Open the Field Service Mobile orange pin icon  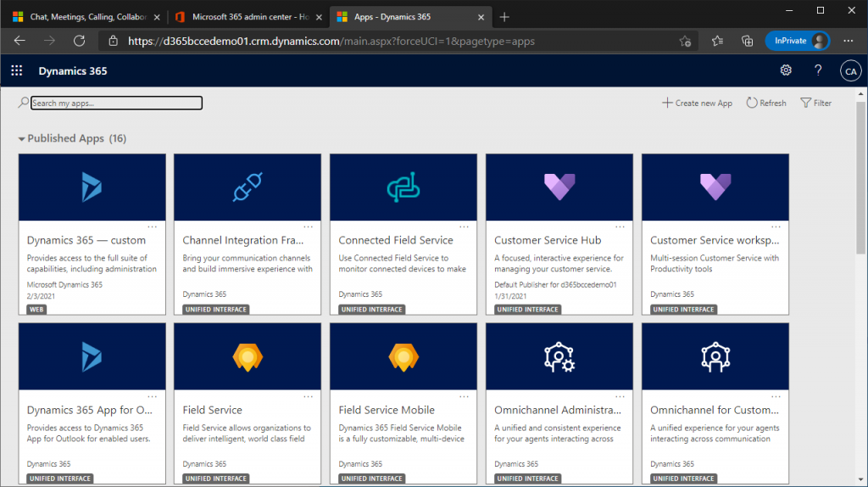coord(403,357)
